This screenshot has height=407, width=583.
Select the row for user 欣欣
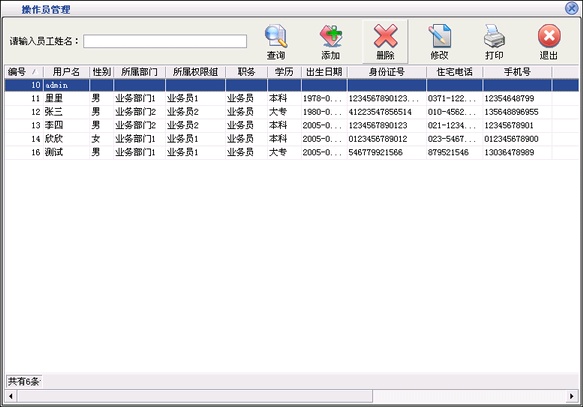(x=292, y=139)
